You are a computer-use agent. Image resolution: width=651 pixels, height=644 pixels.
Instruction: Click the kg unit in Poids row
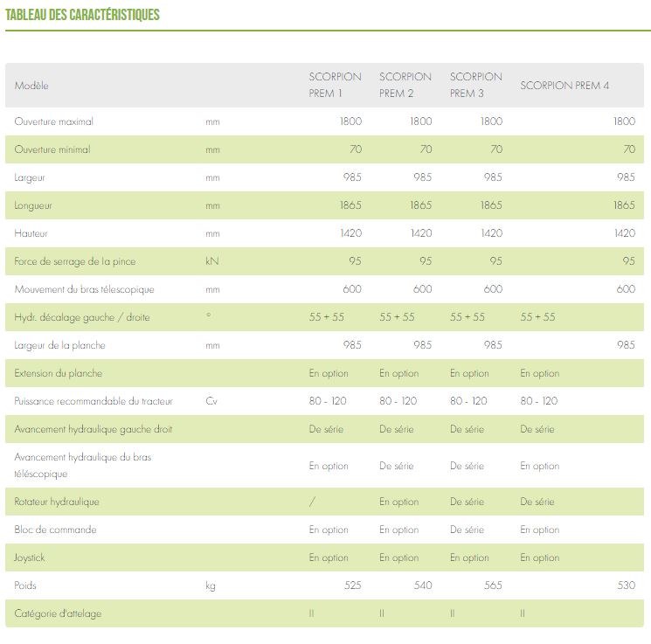pyautogui.click(x=211, y=585)
